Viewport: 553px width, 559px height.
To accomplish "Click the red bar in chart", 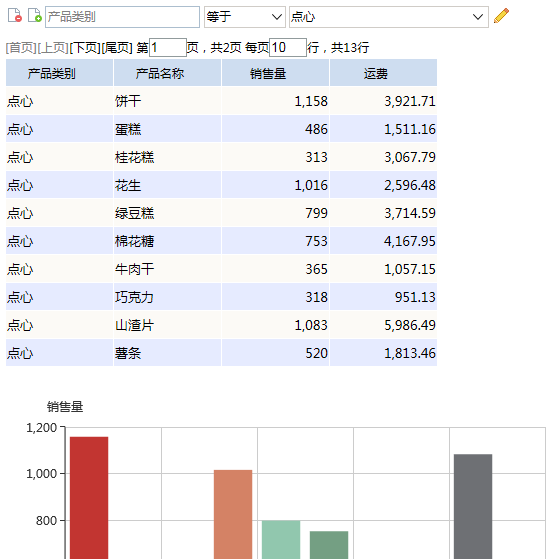I will [x=89, y=498].
